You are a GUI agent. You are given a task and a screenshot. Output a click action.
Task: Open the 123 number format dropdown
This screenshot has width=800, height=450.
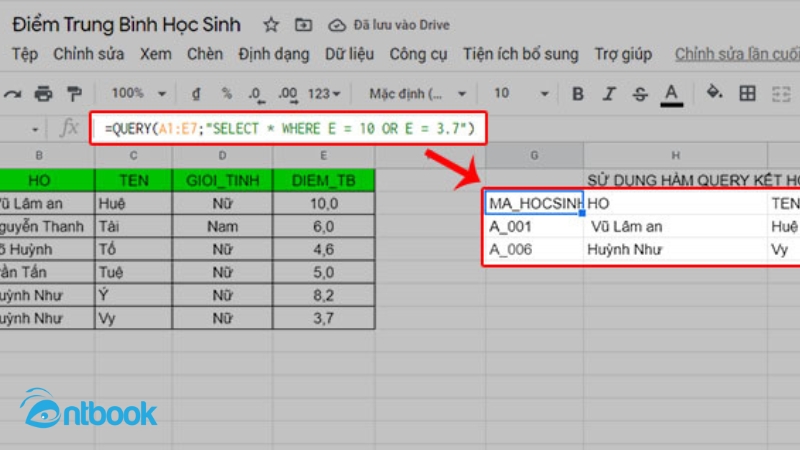[x=324, y=94]
